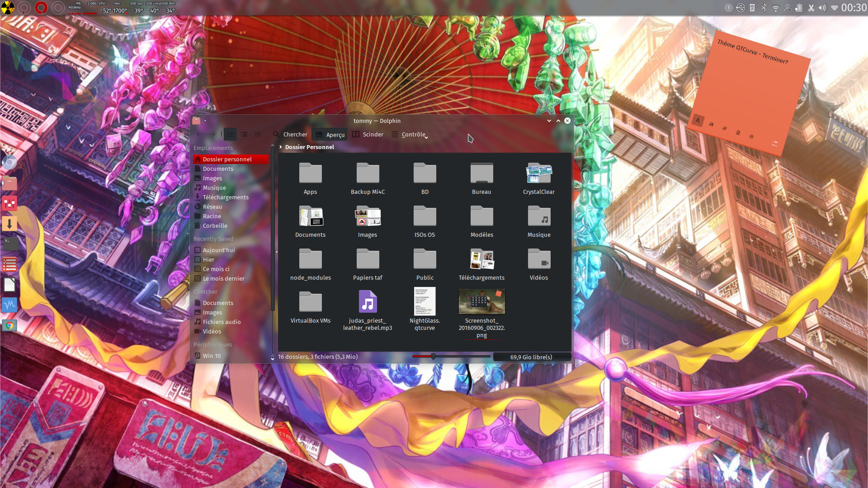Click the places panel vertical scrollbar
The image size is (868, 488).
pos(273,228)
